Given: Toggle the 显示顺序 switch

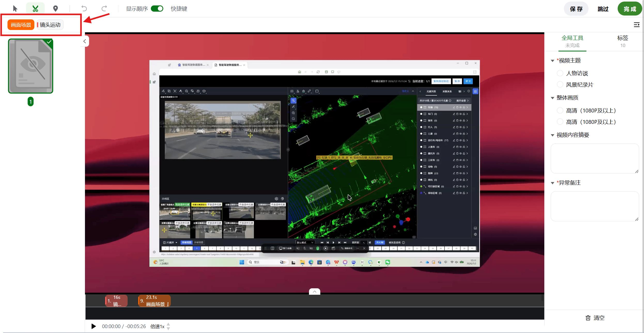Looking at the screenshot, I should 157,9.
